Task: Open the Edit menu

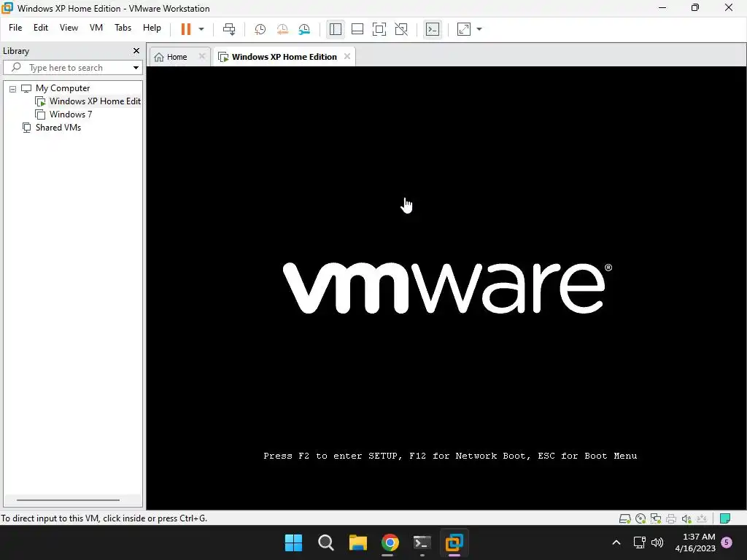Action: coord(41,28)
